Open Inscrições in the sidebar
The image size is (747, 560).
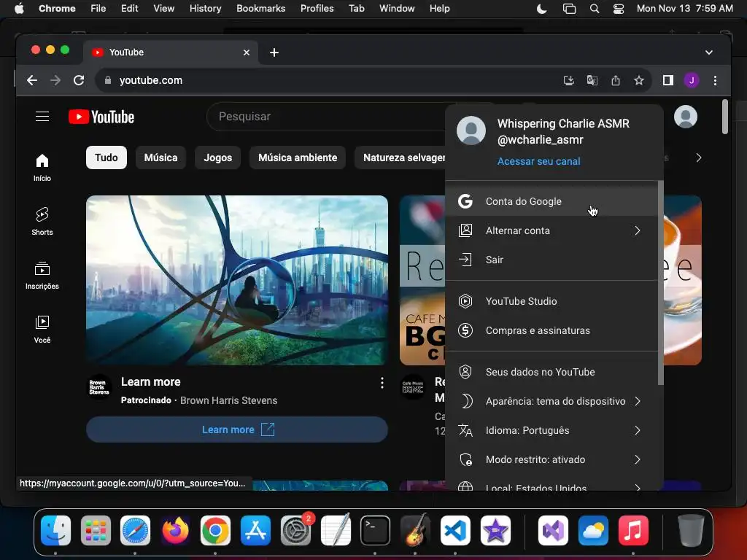42,275
